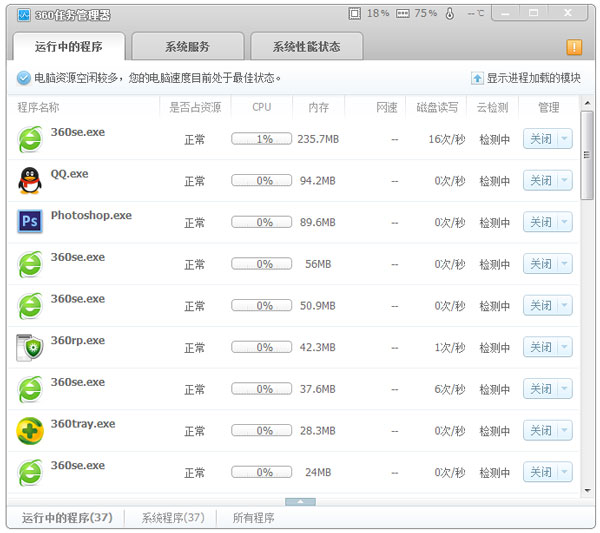Sort by the 磁盘读写 column header
The width and height of the screenshot is (600, 533).
pyautogui.click(x=437, y=107)
